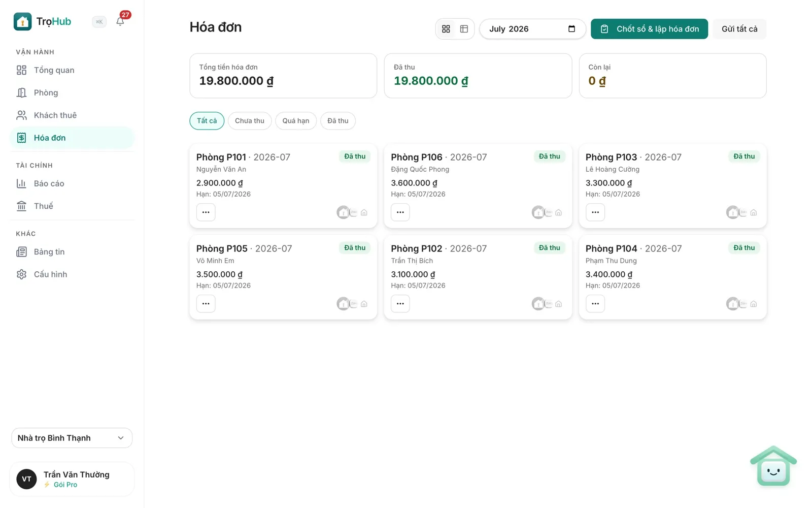Open more options for Phòng P104
The image size is (812, 508).
[x=595, y=304]
